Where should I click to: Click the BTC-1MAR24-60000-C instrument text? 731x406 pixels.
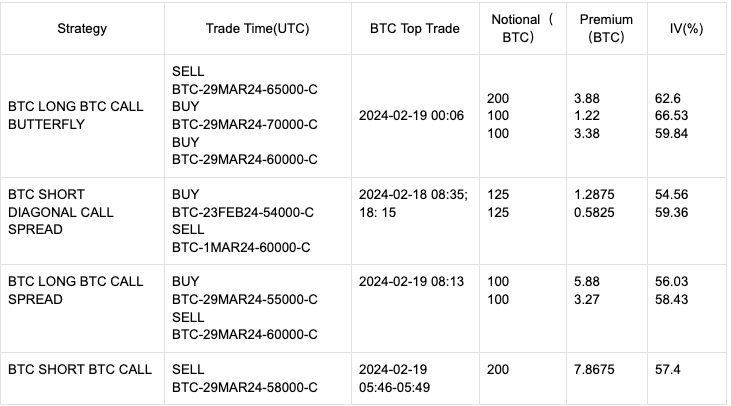(x=241, y=246)
